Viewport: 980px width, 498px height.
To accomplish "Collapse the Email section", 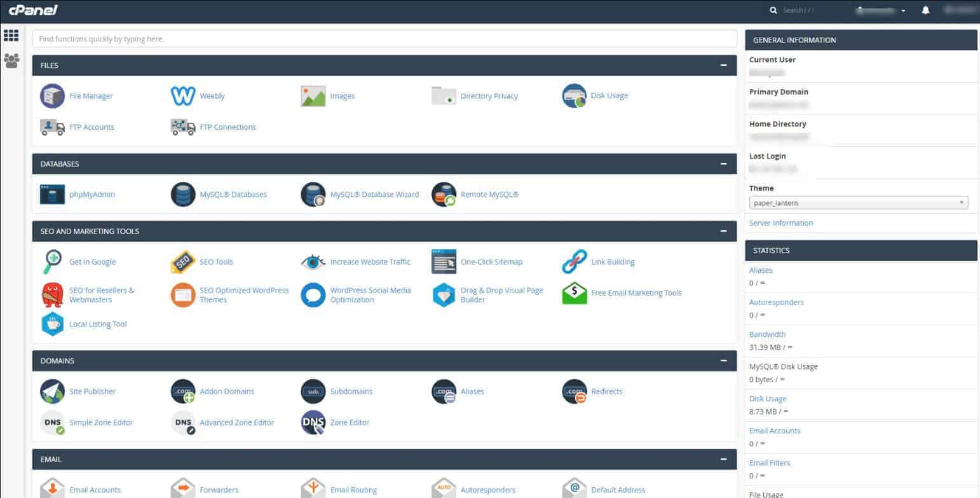I will click(723, 459).
